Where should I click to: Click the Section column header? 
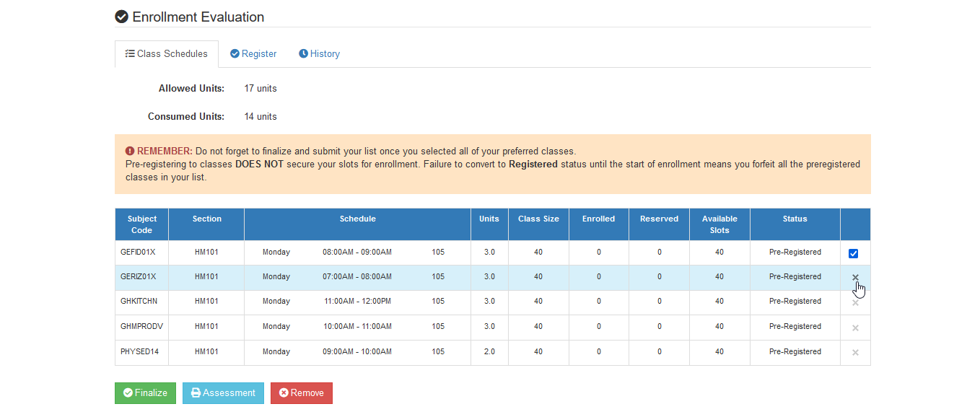(x=206, y=224)
